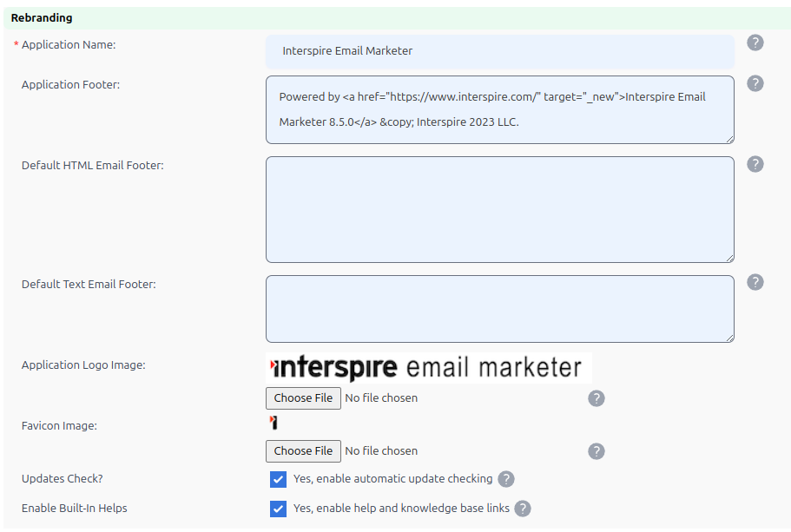Click the 'Enable Built-In Helps' label
This screenshot has height=532, width=791.
click(74, 509)
